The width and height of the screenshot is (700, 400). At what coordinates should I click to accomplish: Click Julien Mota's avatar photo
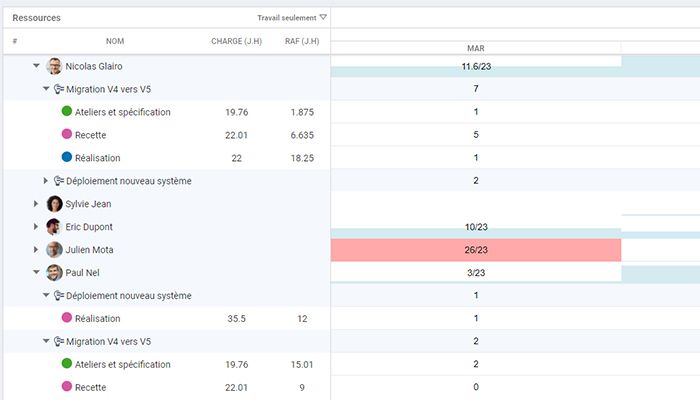click(54, 250)
